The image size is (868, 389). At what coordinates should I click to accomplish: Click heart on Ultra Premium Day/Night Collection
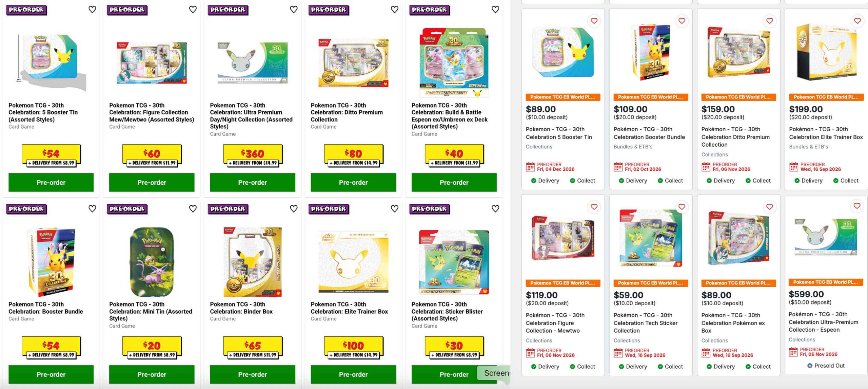coord(294,10)
